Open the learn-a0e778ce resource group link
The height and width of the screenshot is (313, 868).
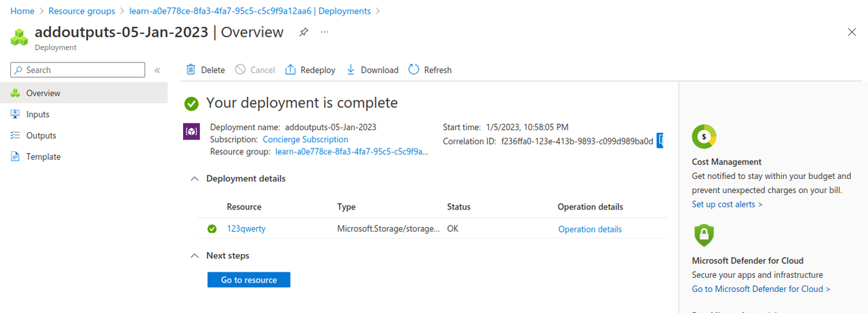tap(352, 152)
